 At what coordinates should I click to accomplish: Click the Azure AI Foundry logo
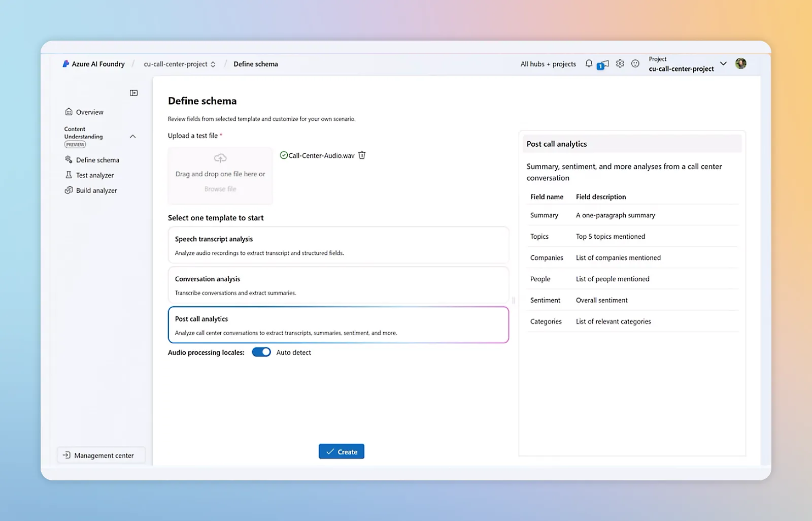click(66, 64)
